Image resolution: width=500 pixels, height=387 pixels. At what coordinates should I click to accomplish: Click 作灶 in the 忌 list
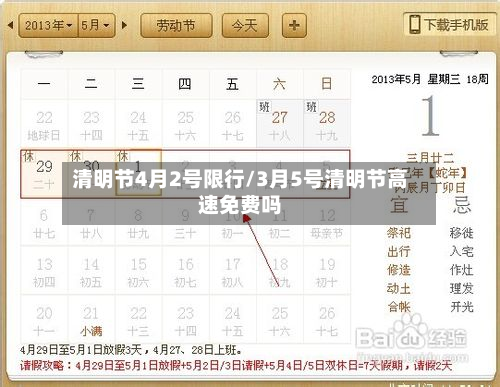coord(462,270)
